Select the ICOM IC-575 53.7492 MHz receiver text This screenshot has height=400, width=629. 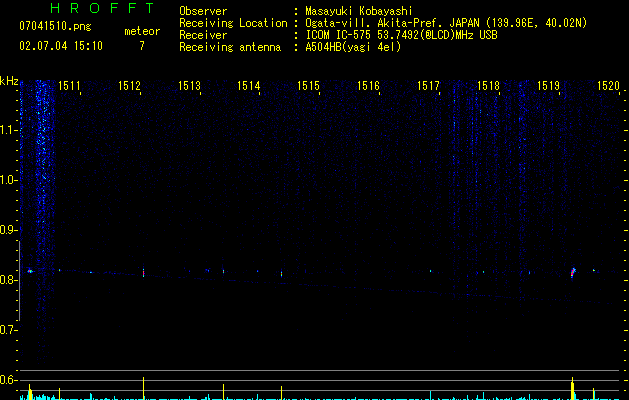click(401, 35)
